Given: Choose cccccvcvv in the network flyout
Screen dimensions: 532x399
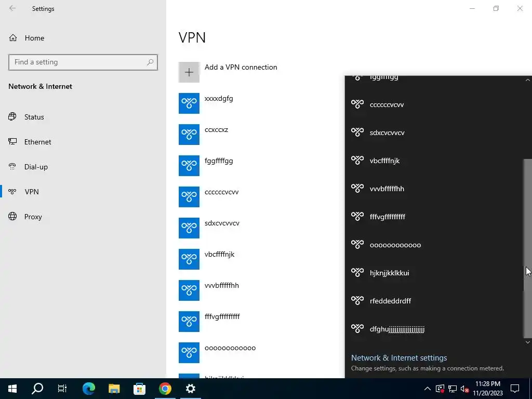Looking at the screenshot, I should click(434, 104).
